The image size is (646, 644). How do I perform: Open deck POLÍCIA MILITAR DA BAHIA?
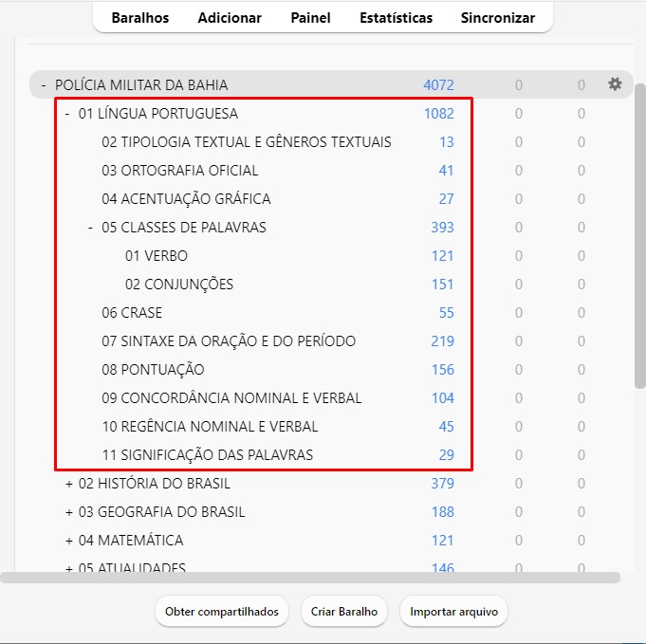141,84
